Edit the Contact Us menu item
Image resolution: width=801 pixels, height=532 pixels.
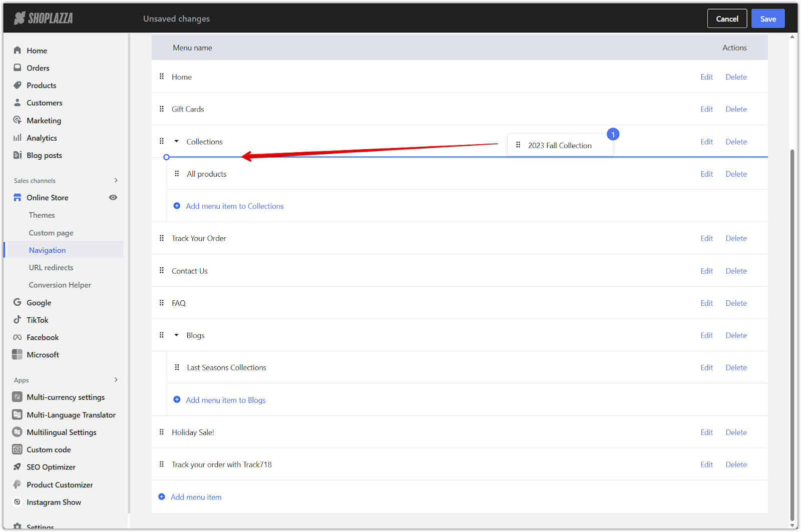click(x=706, y=271)
